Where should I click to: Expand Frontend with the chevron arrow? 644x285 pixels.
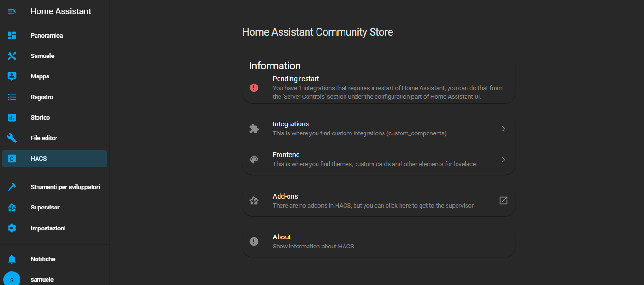pos(504,160)
